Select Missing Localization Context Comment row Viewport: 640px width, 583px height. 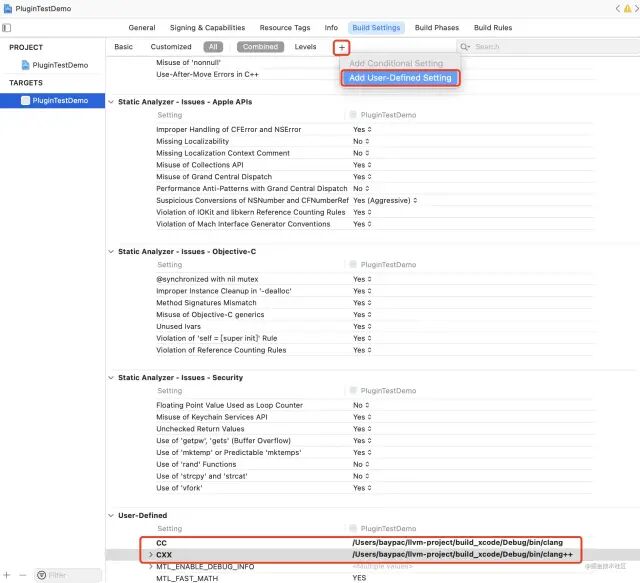pos(223,153)
